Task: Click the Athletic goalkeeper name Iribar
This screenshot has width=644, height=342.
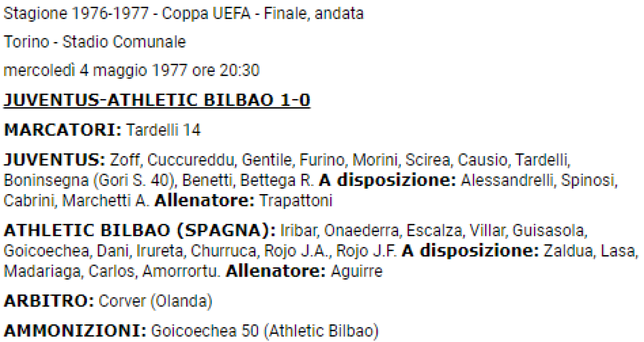Action: (x=300, y=231)
